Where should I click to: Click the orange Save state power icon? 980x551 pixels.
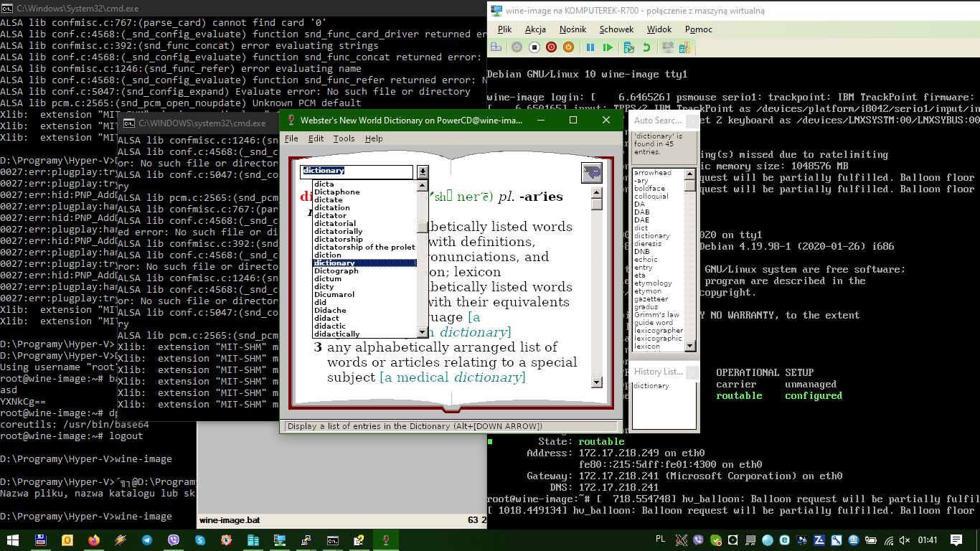[568, 47]
